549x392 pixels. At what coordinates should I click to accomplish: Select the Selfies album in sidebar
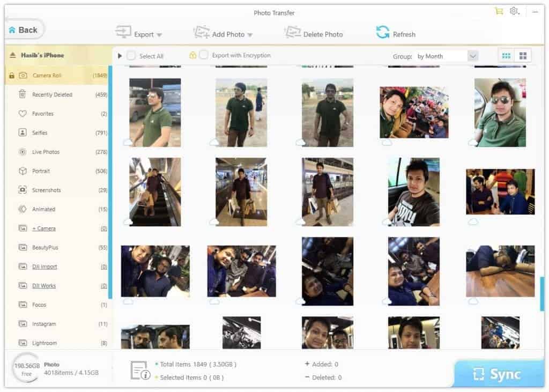coord(40,132)
